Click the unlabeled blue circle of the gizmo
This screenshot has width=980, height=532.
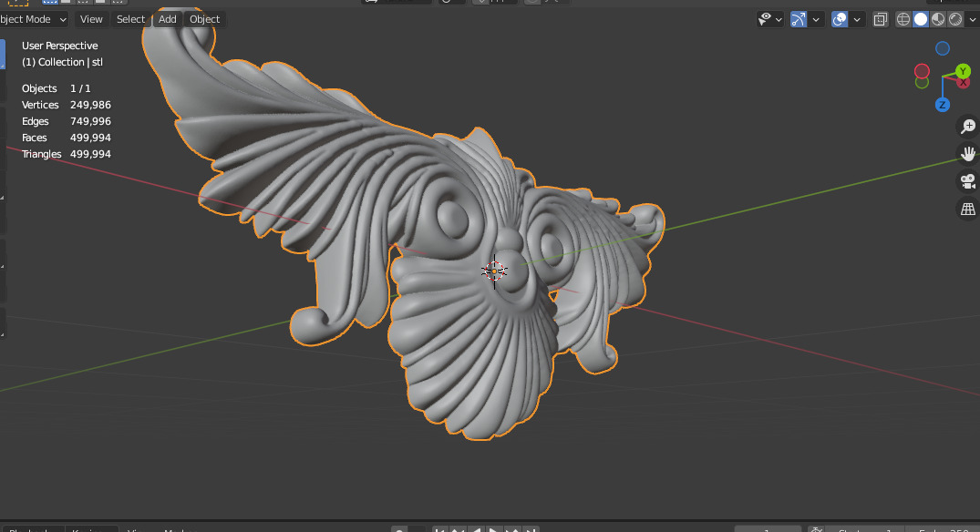(x=943, y=48)
